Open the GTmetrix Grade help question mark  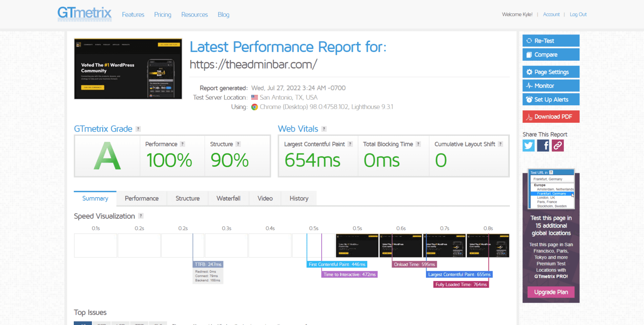click(138, 129)
